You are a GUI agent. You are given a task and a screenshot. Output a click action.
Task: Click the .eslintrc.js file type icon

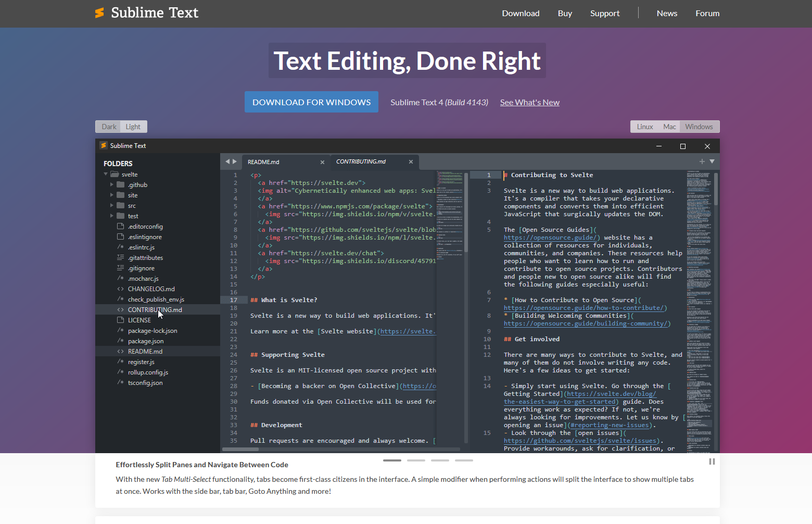121,247
